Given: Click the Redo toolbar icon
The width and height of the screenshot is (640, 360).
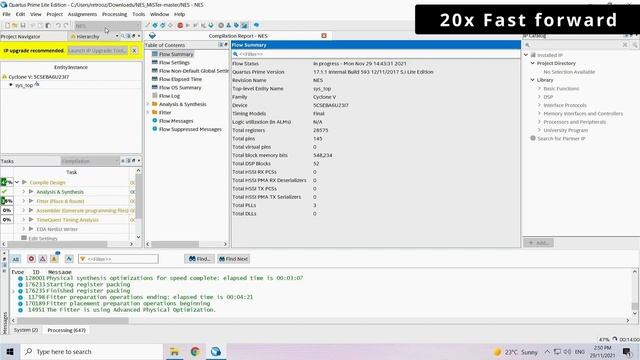Looking at the screenshot, I should coord(66,25).
